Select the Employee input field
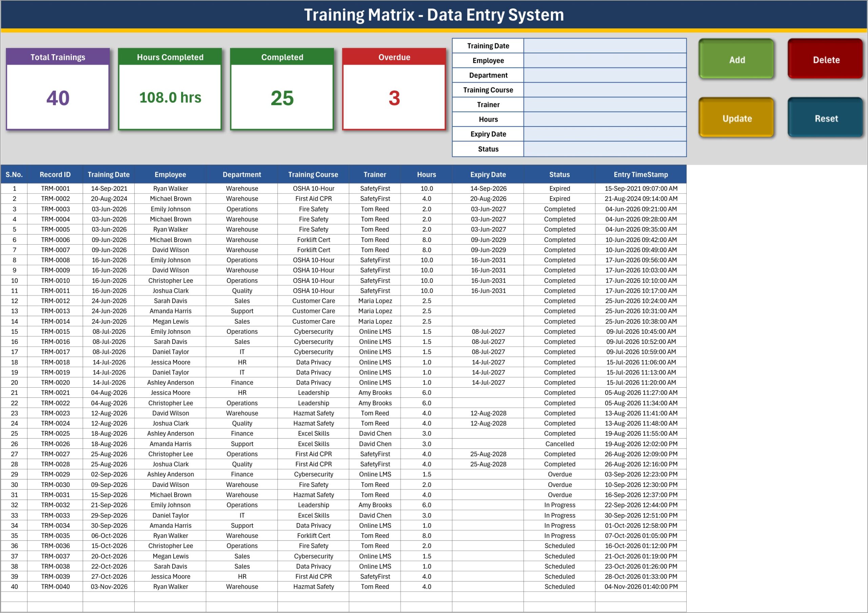868x613 pixels. point(605,60)
